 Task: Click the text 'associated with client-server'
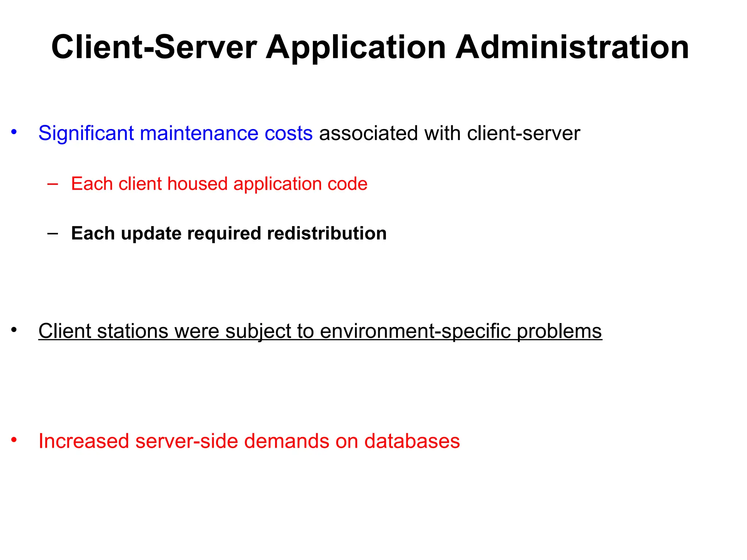(x=449, y=133)
